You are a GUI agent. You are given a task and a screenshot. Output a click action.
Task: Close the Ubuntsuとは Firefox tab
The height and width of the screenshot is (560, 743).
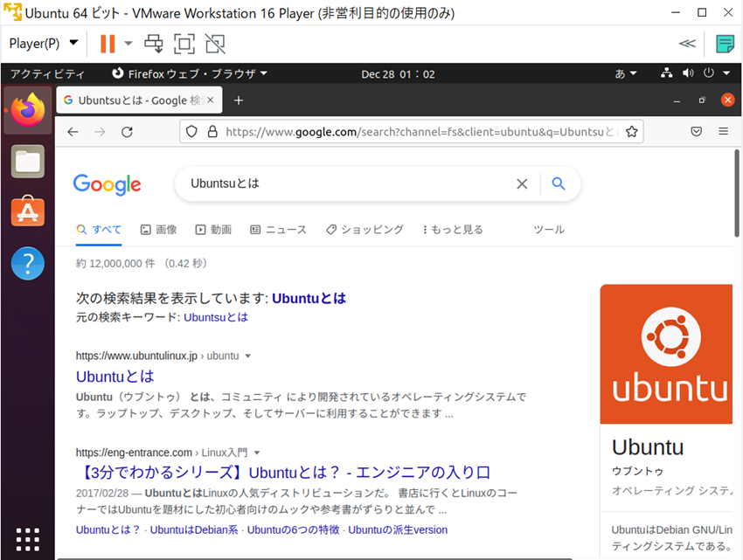[211, 100]
